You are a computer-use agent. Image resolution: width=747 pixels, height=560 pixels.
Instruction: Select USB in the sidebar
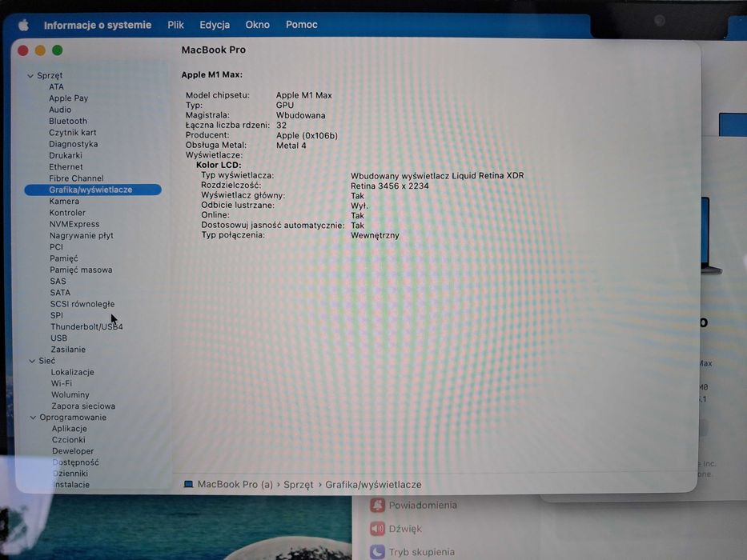click(58, 338)
